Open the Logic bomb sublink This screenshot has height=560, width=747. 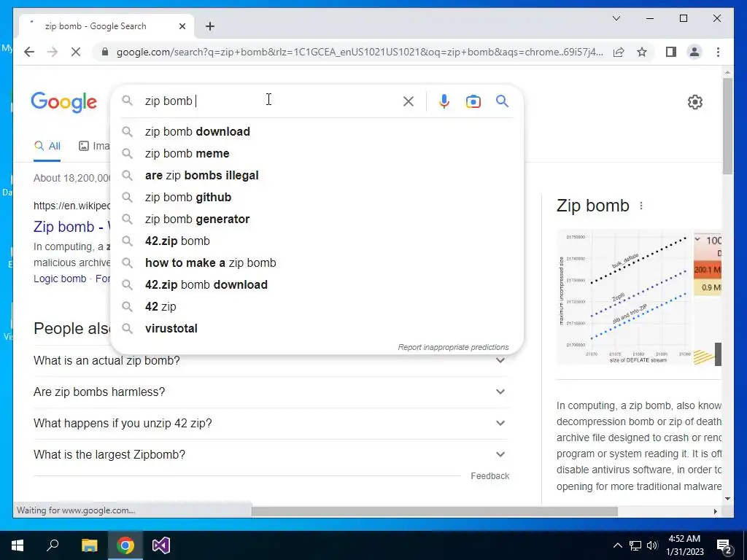coord(60,279)
